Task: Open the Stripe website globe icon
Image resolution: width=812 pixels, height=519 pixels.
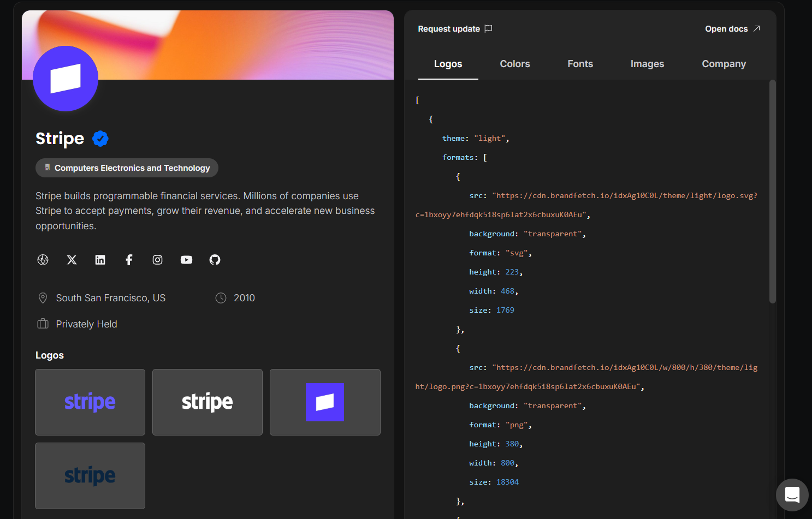Action: click(x=43, y=260)
